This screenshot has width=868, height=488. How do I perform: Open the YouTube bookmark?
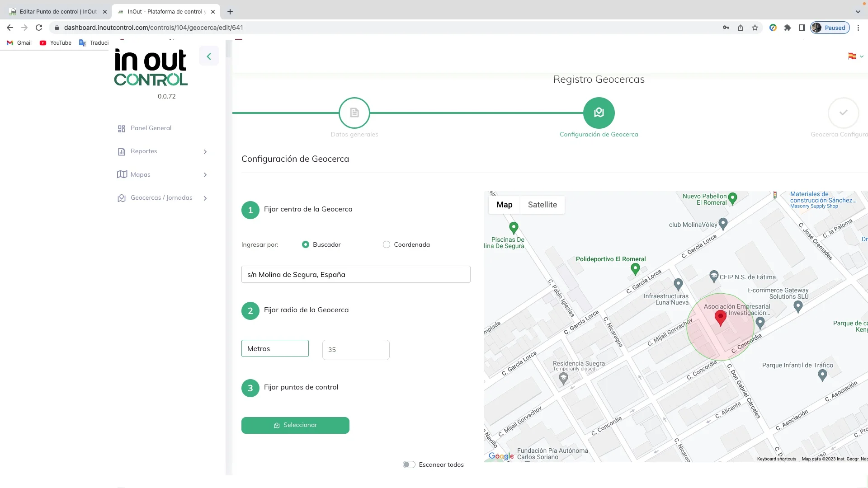click(56, 43)
